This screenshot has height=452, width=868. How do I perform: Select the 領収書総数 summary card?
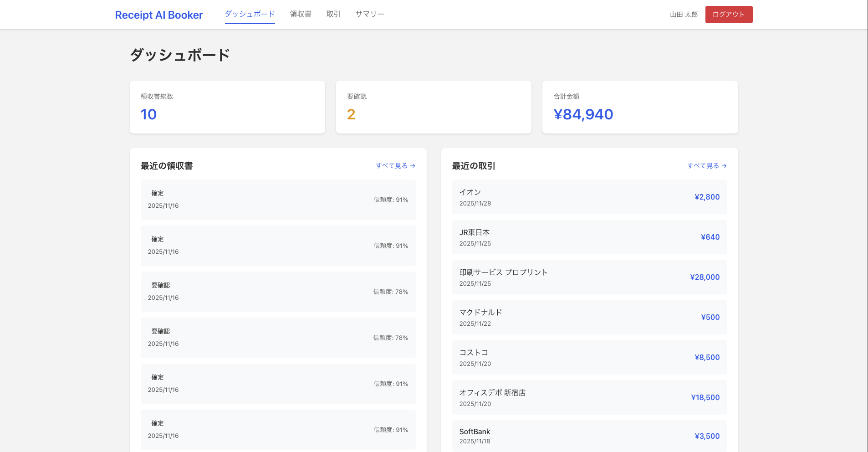(227, 107)
